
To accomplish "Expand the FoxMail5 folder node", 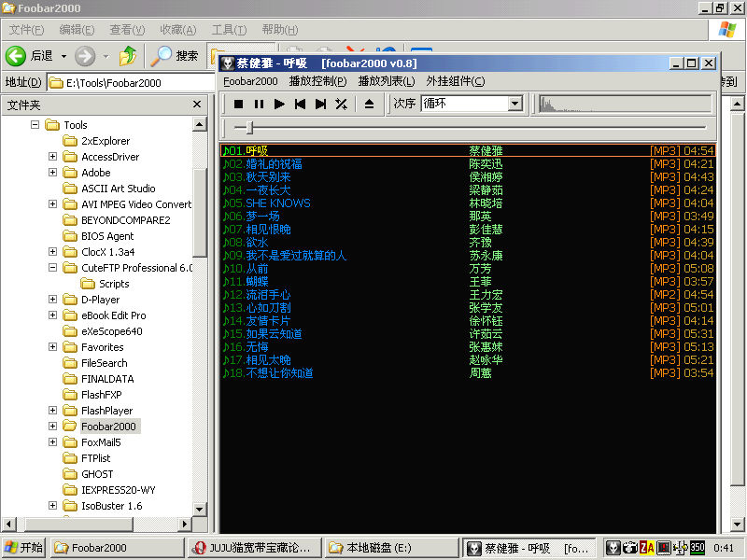I will pos(52,442).
